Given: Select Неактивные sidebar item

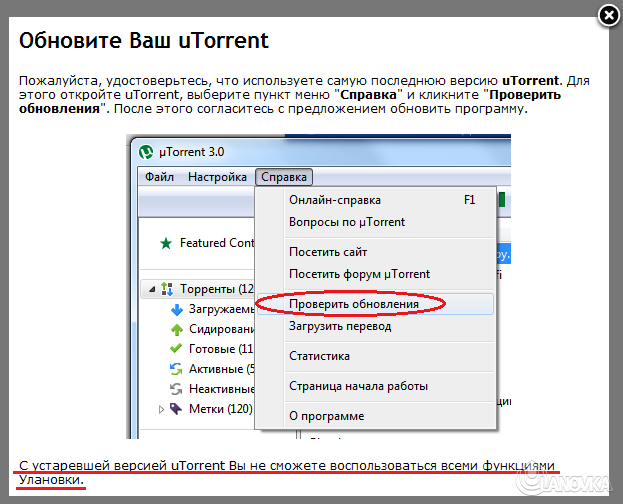Looking at the screenshot, I should tap(221, 389).
